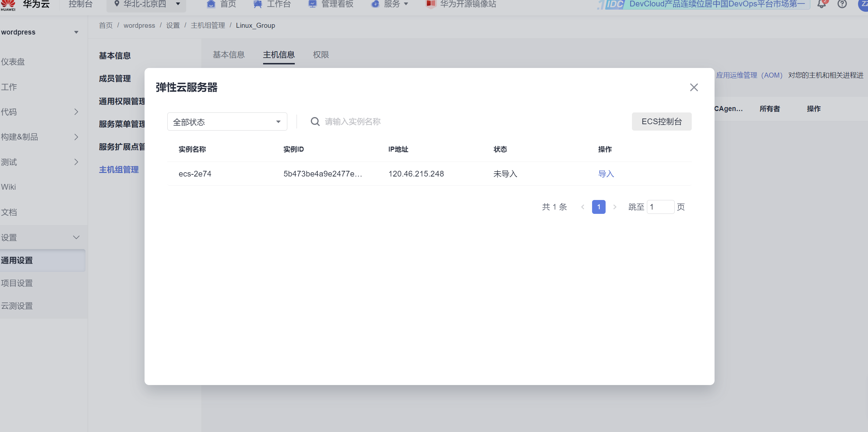Switch to the 基本信息 tab
Viewport: 868px width, 432px height.
coord(229,55)
